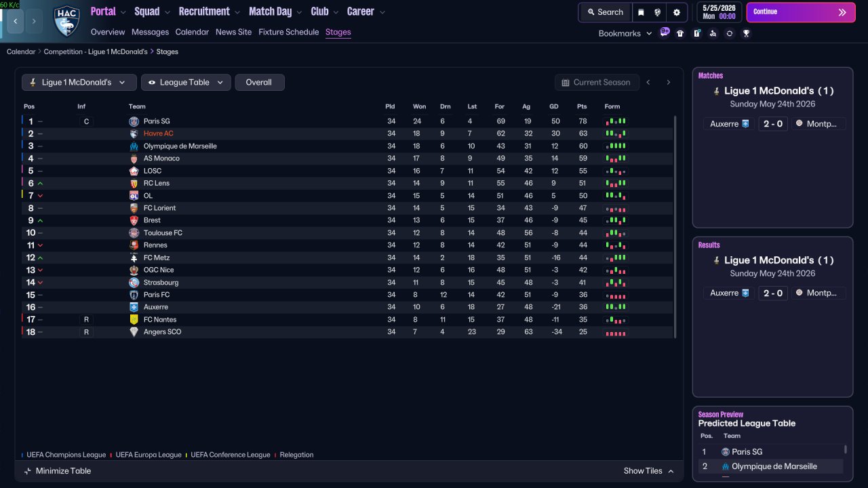Image resolution: width=868 pixels, height=488 pixels.
Task: Expand the Recruitment menu chevron
Action: click(x=237, y=12)
